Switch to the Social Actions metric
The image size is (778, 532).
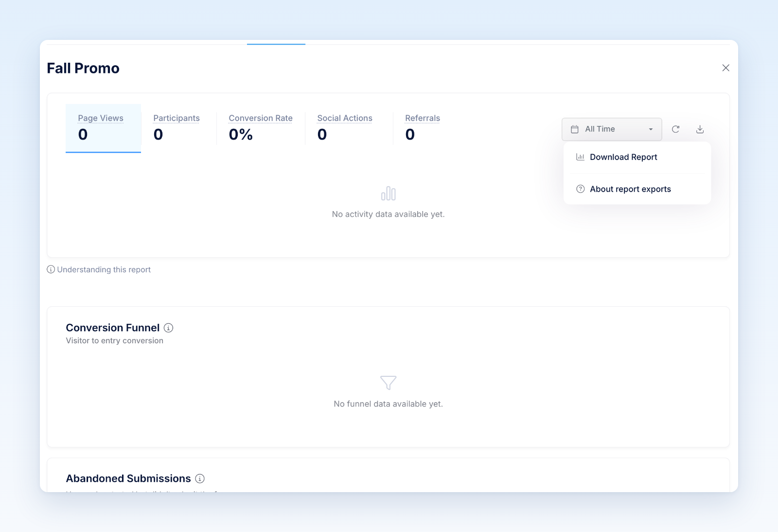click(349, 128)
